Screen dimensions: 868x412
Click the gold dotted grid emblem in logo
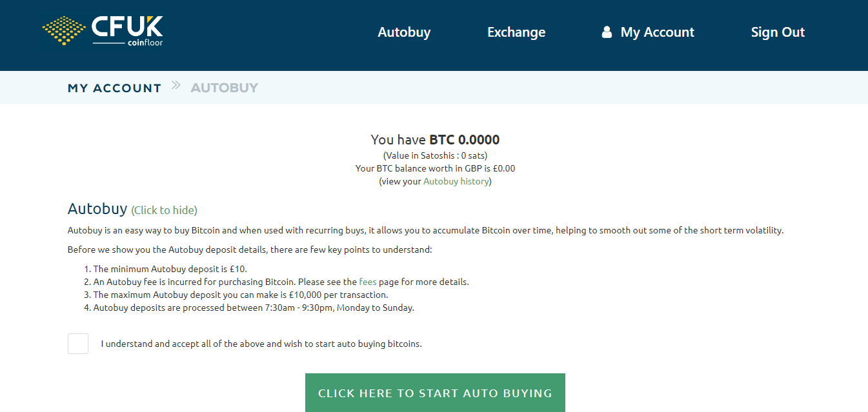point(64,30)
